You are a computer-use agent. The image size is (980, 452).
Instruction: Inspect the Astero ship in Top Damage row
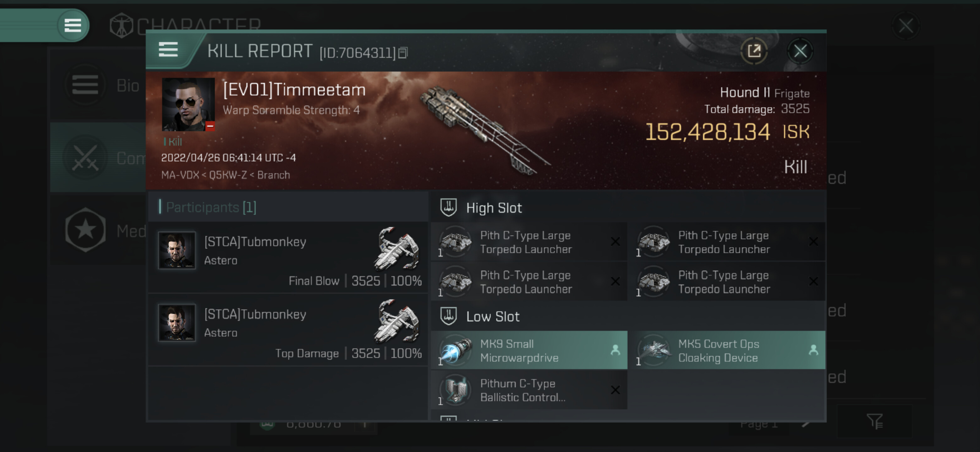[396, 321]
